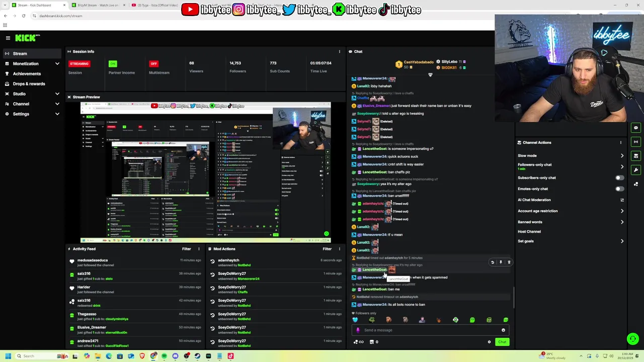Screen dimensions: 644x362
Task: Click Mod Actions Filter button
Action: [327, 249]
